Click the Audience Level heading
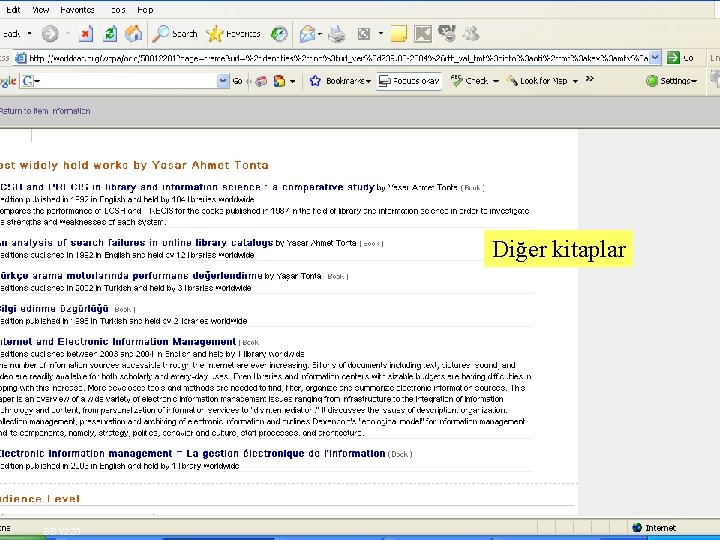Screen dimensions: 720x540 (40, 499)
